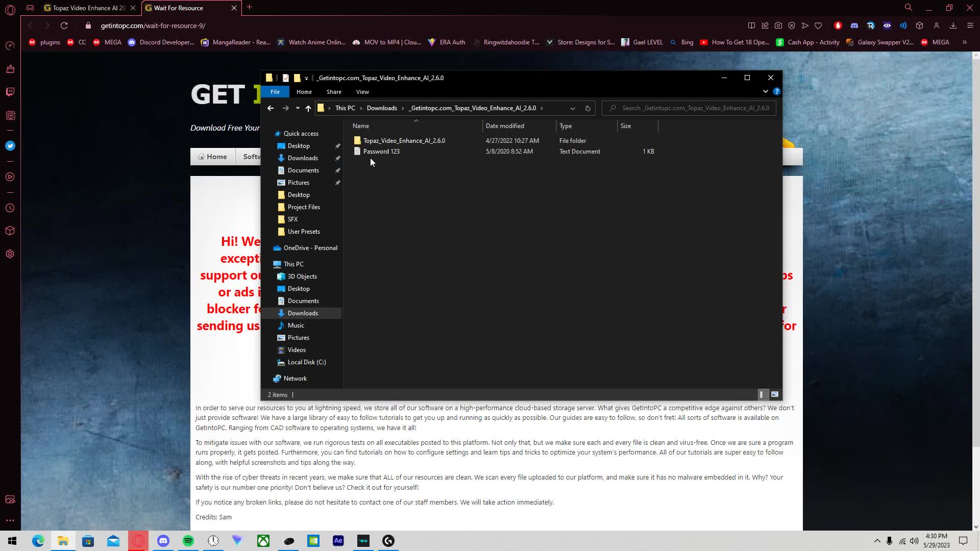Click Discord extension icon in browser toolbar
Viewport: 980px width, 551px height.
[854, 26]
